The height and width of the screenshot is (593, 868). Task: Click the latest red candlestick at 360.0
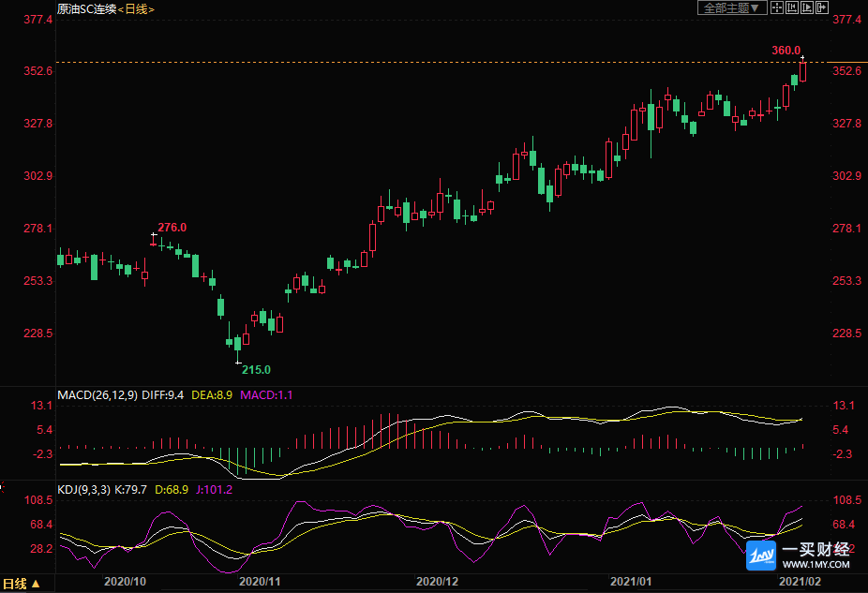(802, 71)
